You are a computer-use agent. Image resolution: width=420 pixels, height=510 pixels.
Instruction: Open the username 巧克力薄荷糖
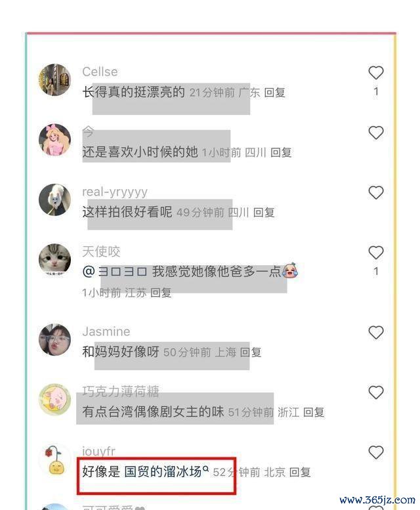click(121, 391)
